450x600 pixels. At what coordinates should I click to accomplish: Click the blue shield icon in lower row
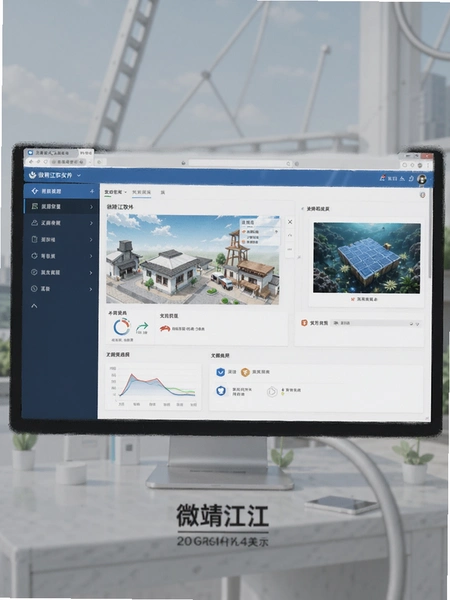click(x=221, y=391)
